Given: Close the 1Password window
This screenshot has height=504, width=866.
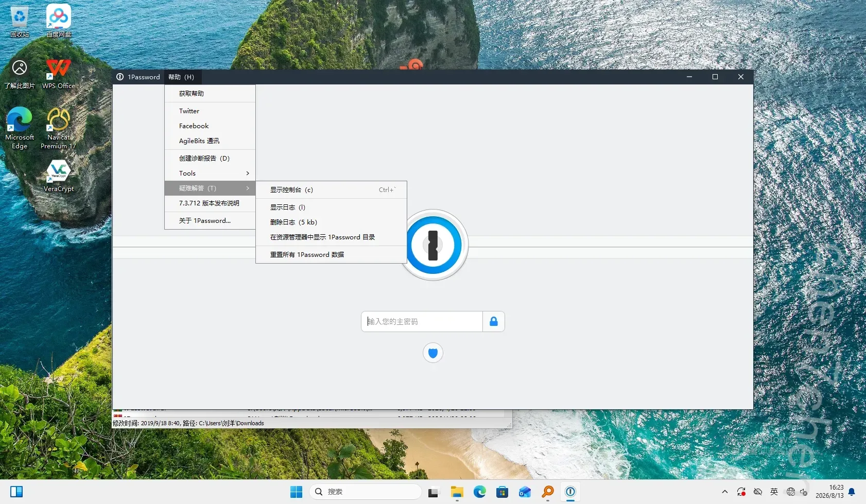Looking at the screenshot, I should pos(741,77).
